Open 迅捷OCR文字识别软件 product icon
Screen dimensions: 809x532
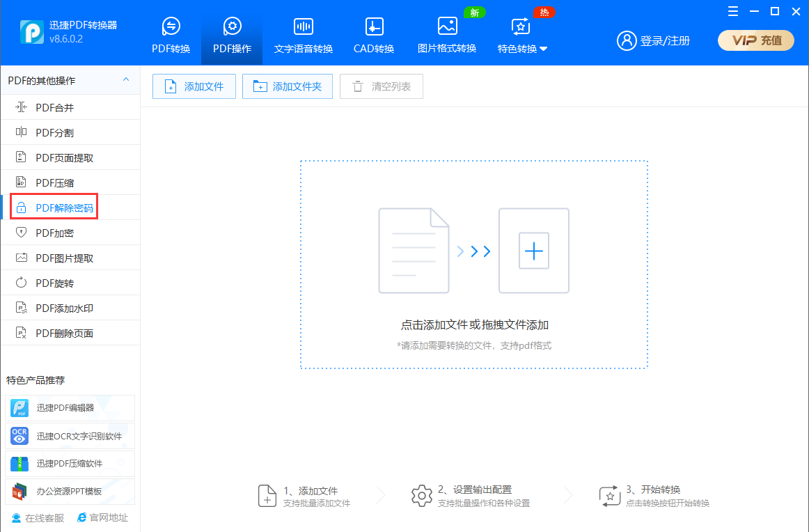coord(19,436)
